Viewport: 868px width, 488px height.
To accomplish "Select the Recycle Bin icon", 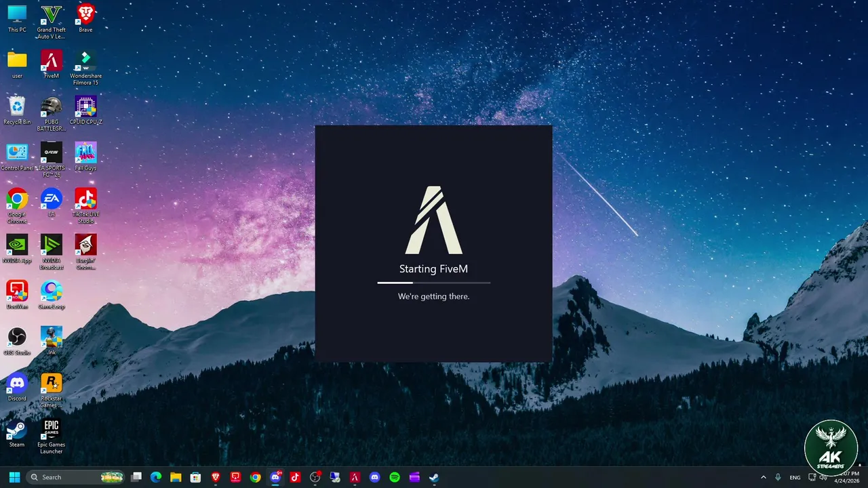I will pyautogui.click(x=17, y=111).
